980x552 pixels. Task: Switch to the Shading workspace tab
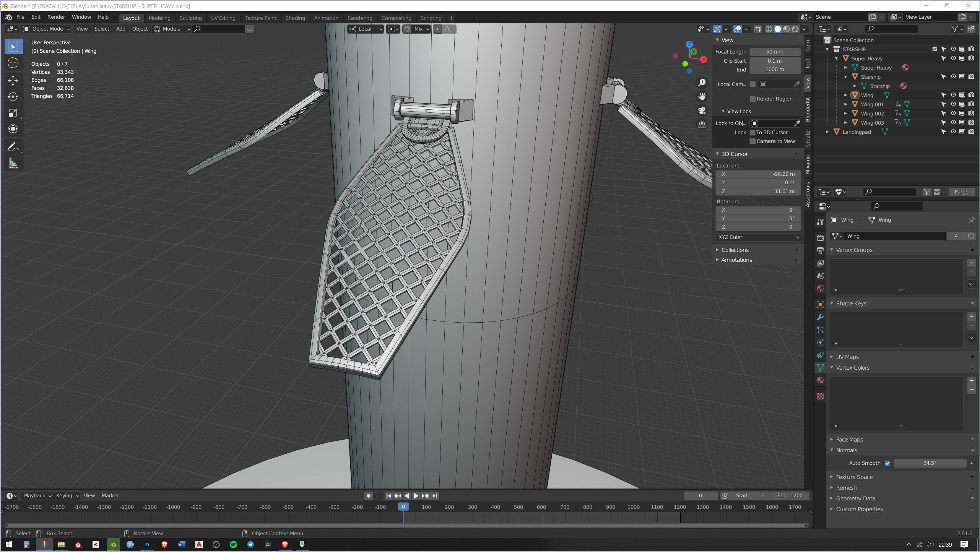point(295,18)
